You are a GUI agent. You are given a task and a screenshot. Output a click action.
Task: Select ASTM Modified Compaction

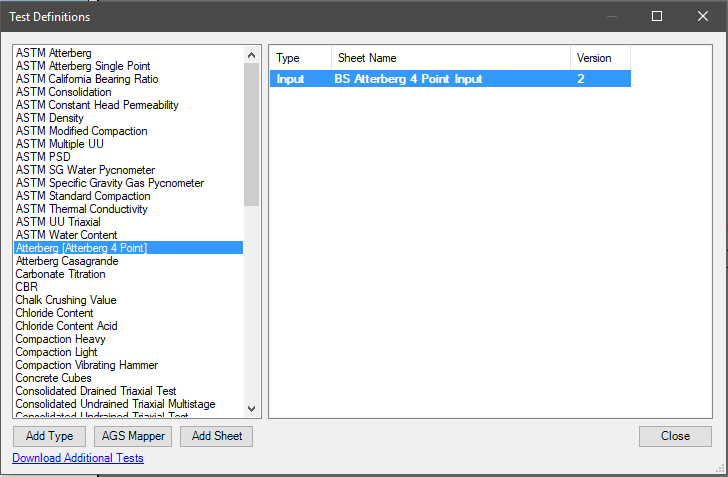[x=128, y=131]
